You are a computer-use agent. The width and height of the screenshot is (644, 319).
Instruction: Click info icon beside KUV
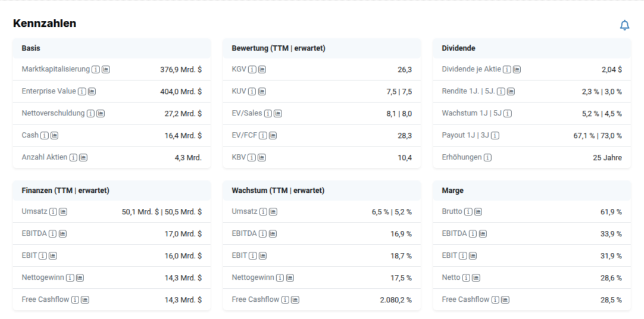252,91
